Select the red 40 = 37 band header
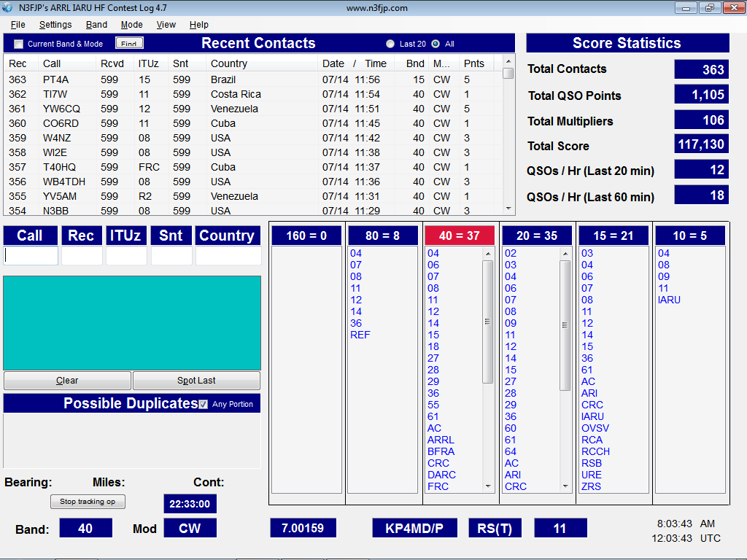 [x=460, y=236]
